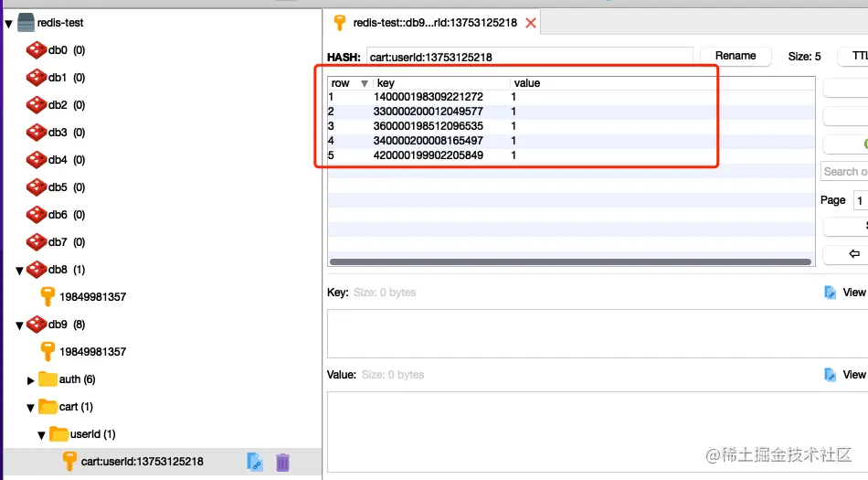Click the horizontal scrollbar under the table
Image resolution: width=868 pixels, height=480 pixels.
(570, 261)
